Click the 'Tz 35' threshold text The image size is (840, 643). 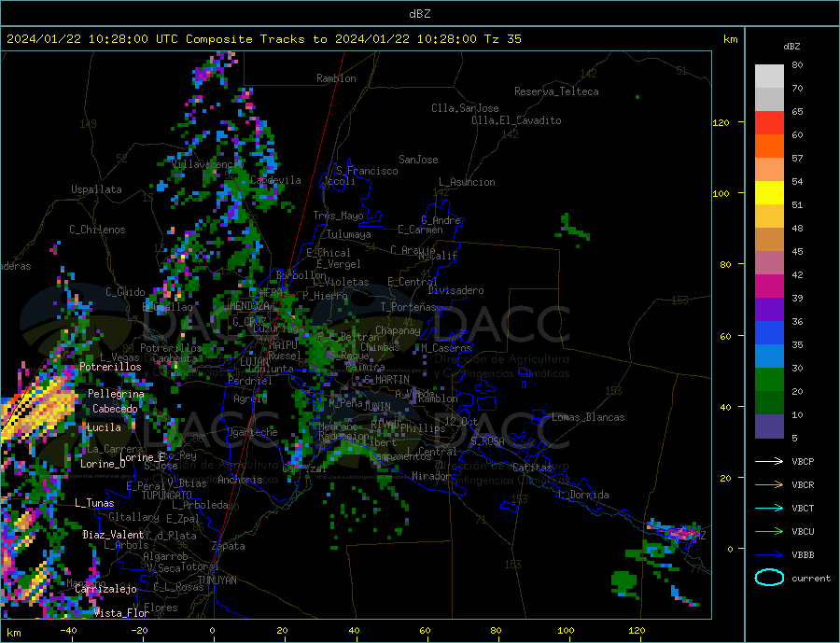coord(502,39)
